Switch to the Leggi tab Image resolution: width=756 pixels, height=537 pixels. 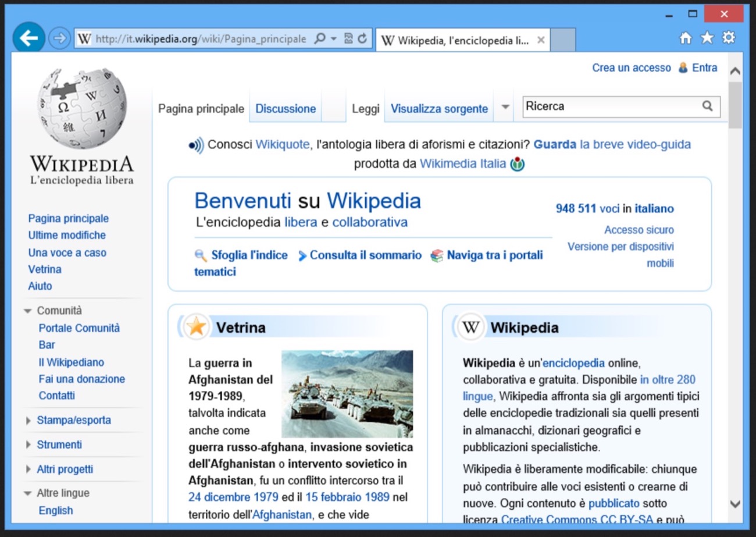366,109
